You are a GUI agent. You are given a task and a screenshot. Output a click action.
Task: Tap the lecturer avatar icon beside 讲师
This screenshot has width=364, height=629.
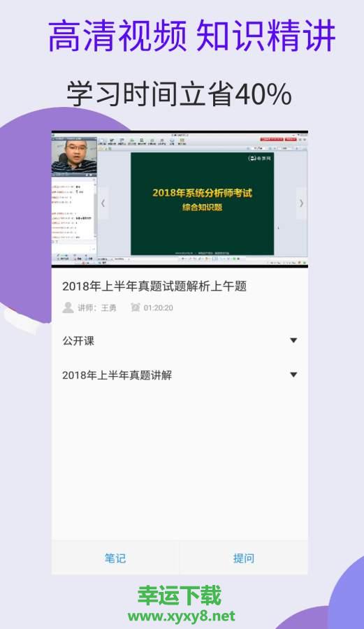click(x=68, y=308)
